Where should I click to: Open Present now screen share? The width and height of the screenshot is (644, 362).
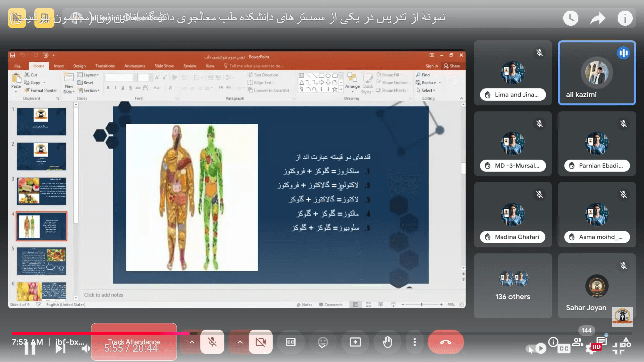tap(355, 342)
